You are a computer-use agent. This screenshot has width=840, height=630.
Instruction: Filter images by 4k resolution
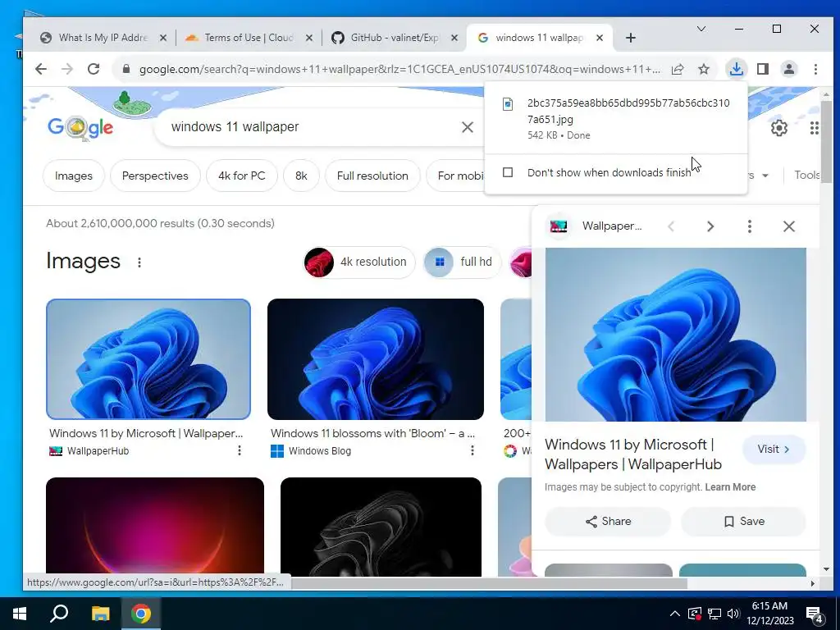[x=359, y=262]
